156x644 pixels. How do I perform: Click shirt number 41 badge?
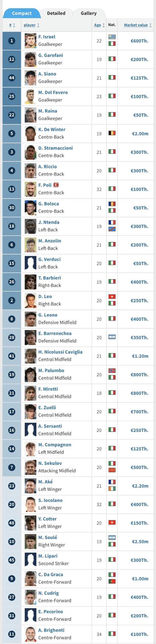click(x=12, y=356)
